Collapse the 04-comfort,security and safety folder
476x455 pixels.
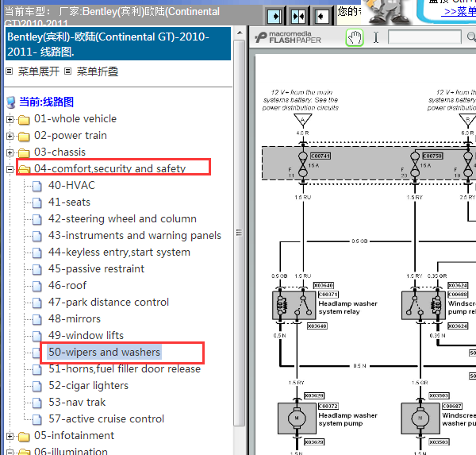tap(10, 169)
